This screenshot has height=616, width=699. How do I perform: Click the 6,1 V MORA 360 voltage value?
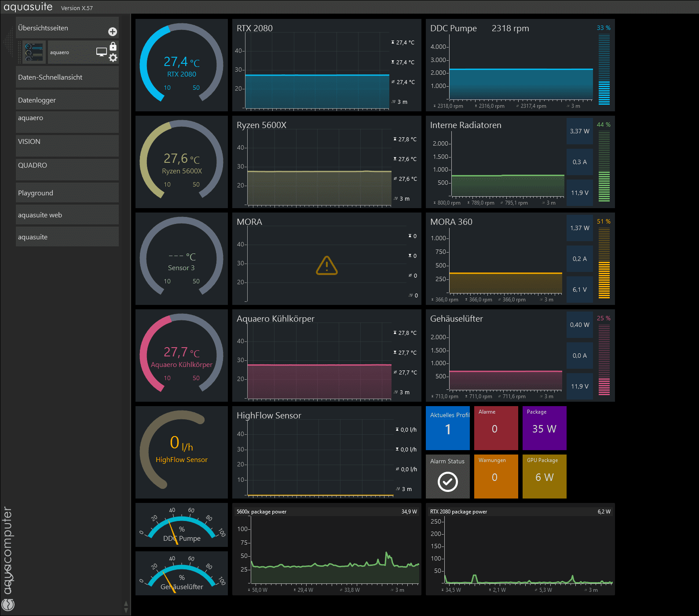pyautogui.click(x=580, y=290)
